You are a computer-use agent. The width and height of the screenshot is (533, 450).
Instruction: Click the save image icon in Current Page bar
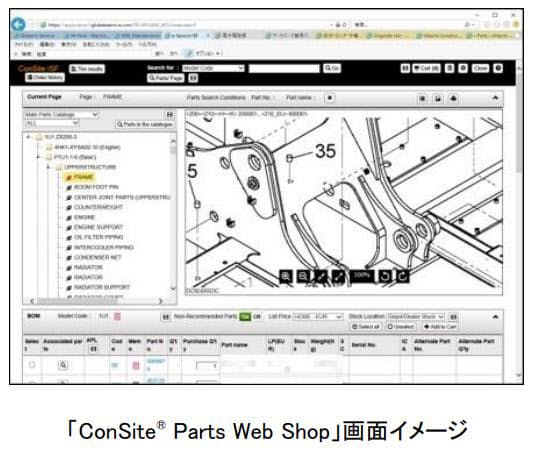point(438,98)
